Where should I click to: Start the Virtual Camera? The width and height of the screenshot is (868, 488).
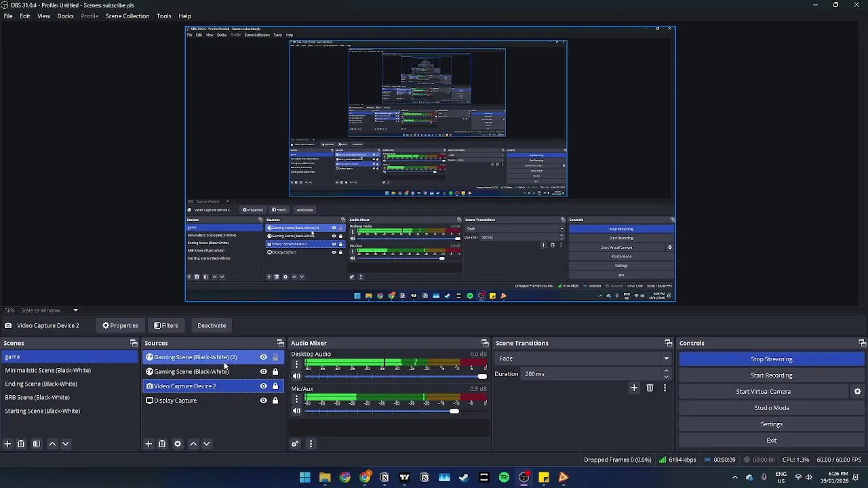pos(764,392)
